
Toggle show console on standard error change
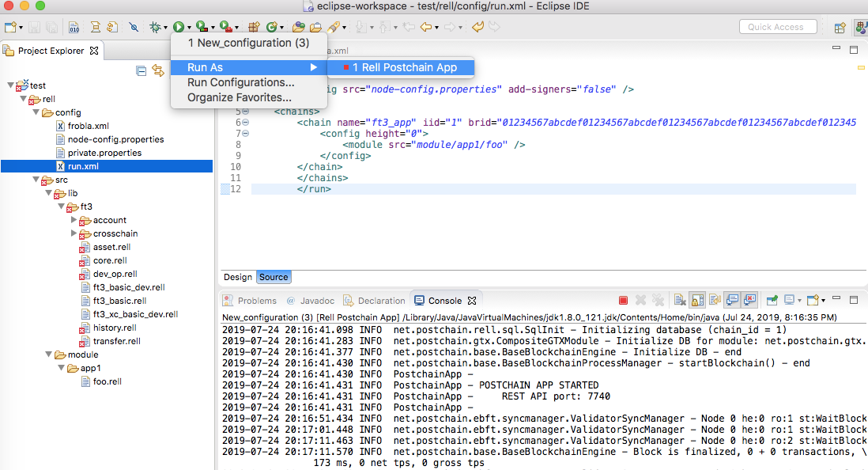(x=749, y=301)
